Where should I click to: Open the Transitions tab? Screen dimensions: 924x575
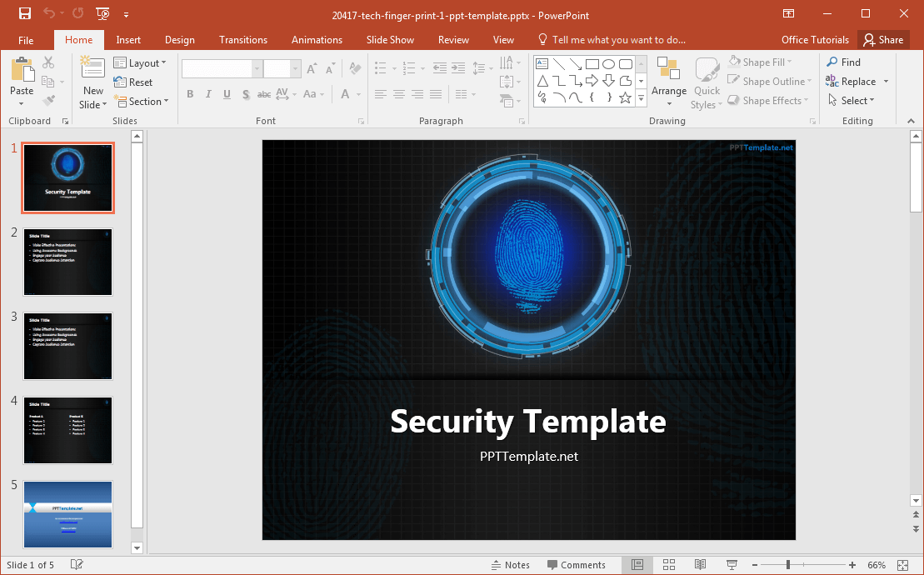242,39
